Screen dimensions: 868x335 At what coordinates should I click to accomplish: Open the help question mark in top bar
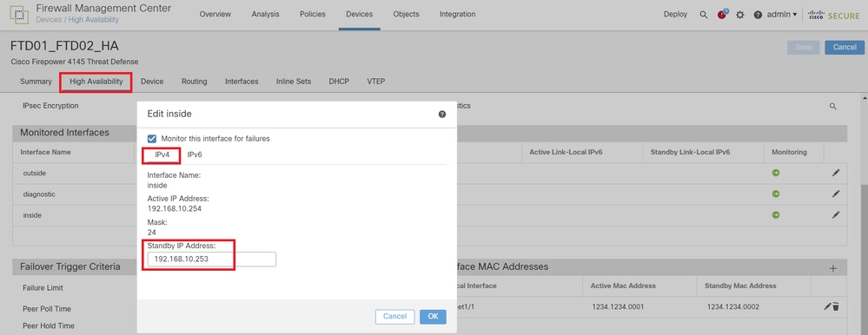coord(758,15)
